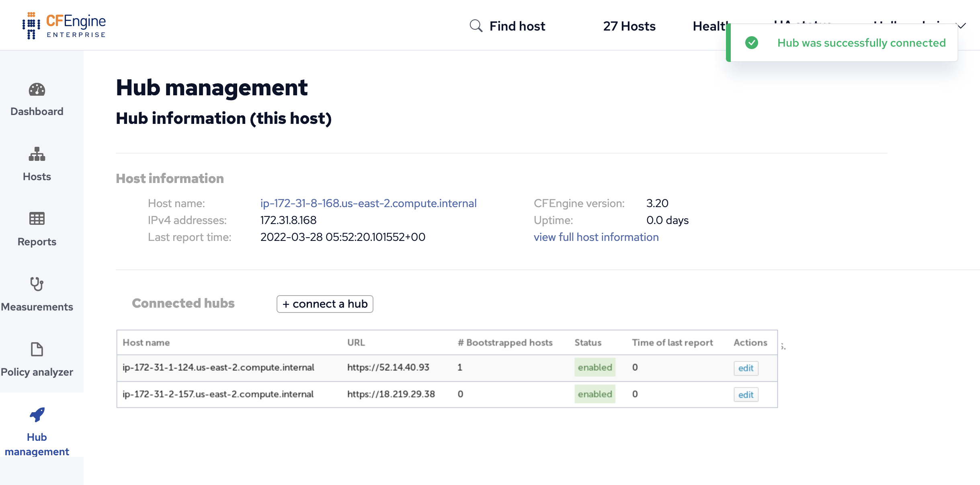Click view full host information link
Image resolution: width=980 pixels, height=485 pixels.
pyautogui.click(x=596, y=237)
